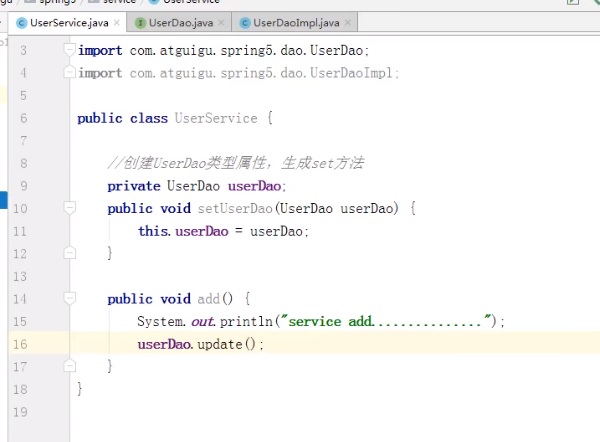Click the Chinese comment on line 8
Viewport: 600px width, 442px height.
pos(236,163)
